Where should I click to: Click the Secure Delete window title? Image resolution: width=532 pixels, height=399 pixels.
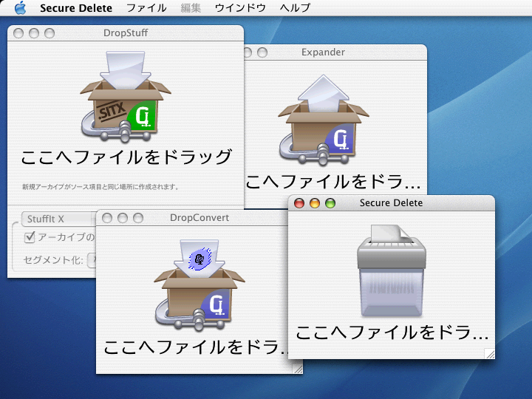click(391, 203)
